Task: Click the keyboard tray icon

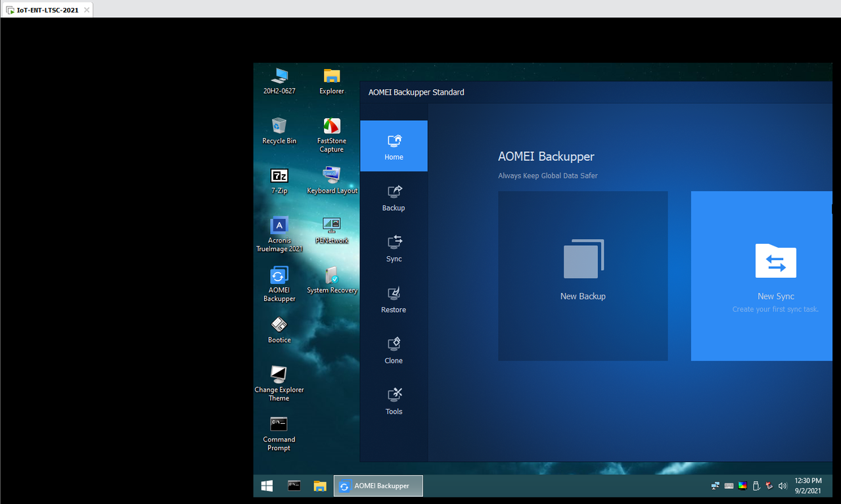Action: tap(729, 486)
